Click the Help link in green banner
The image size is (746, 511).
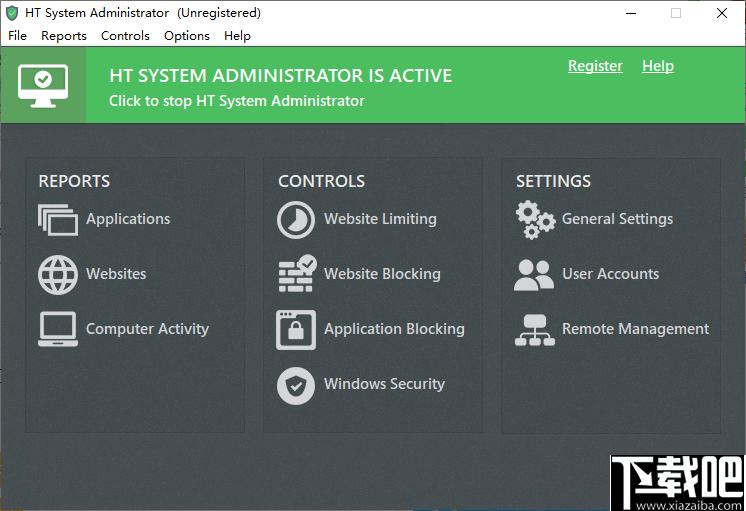coord(658,66)
